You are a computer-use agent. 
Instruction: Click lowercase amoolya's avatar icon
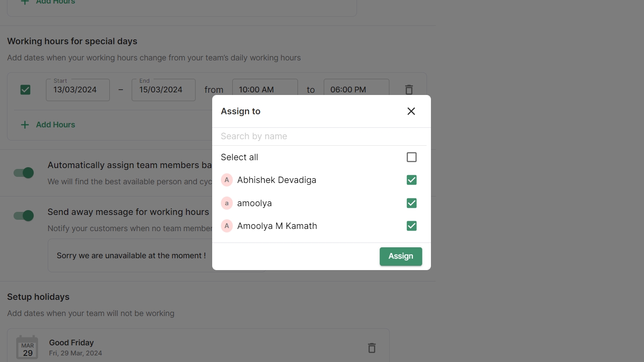pos(227,203)
